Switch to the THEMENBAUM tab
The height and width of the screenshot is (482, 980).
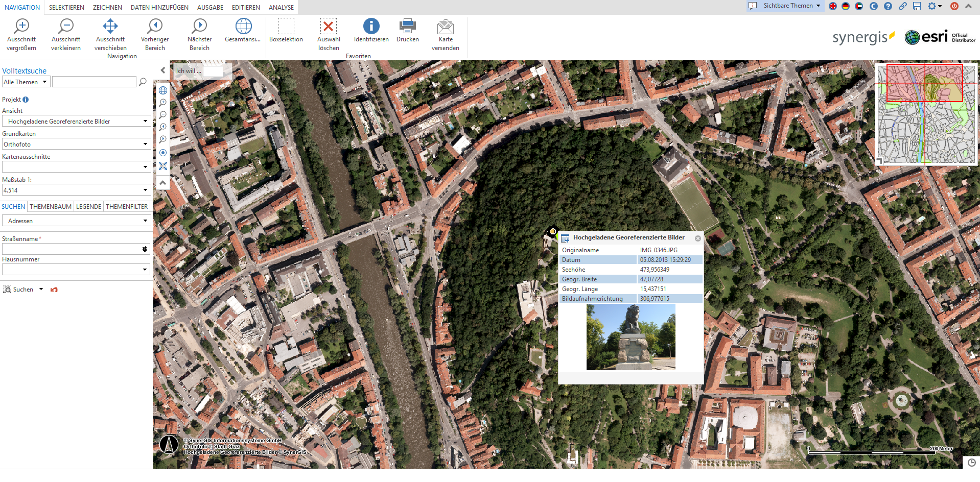(x=50, y=206)
